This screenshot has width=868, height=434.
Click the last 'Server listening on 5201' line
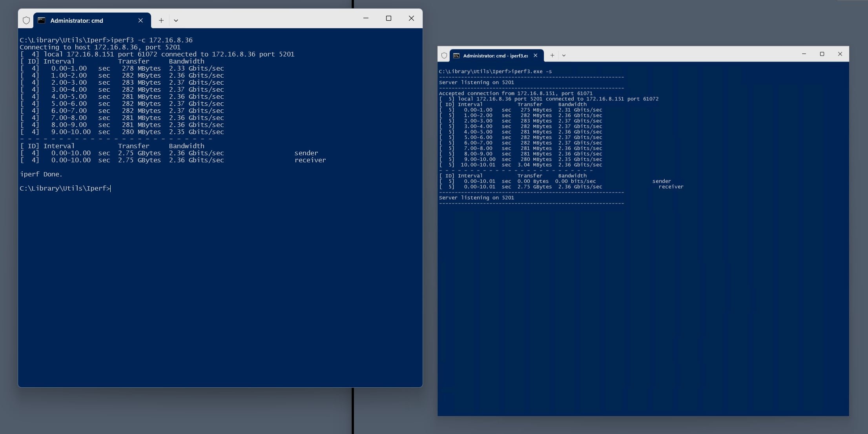coord(476,198)
